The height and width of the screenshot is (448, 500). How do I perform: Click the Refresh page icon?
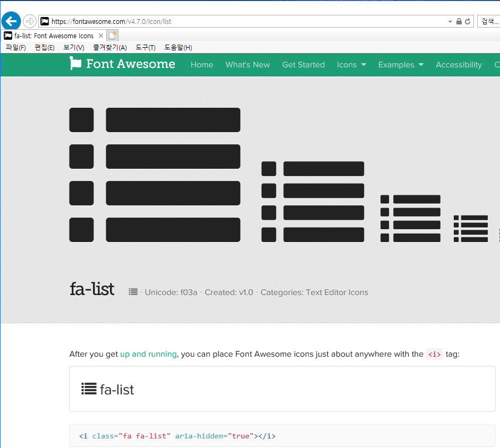(468, 21)
